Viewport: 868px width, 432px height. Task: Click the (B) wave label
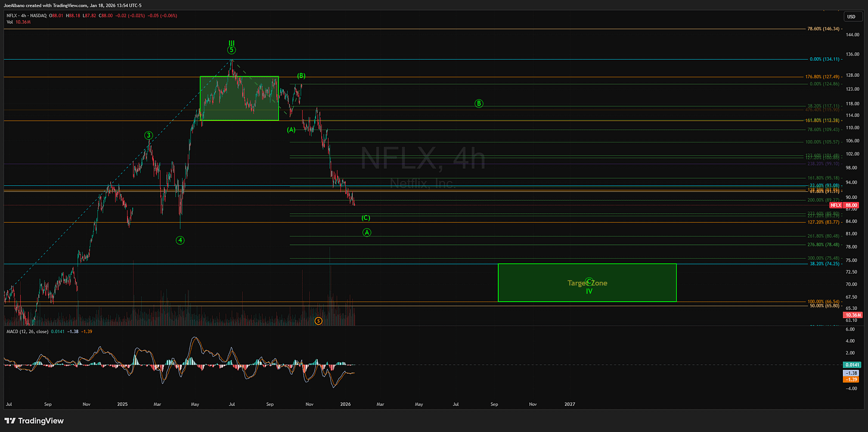[301, 76]
